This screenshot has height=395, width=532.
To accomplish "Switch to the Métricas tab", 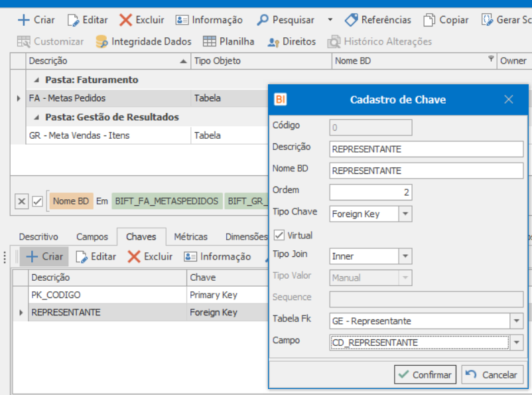I will coord(190,236).
